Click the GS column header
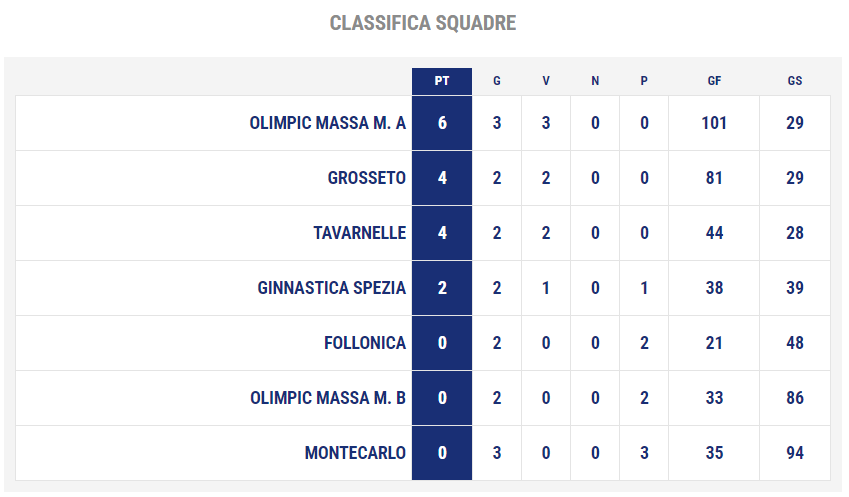The image size is (849, 497). click(x=794, y=81)
